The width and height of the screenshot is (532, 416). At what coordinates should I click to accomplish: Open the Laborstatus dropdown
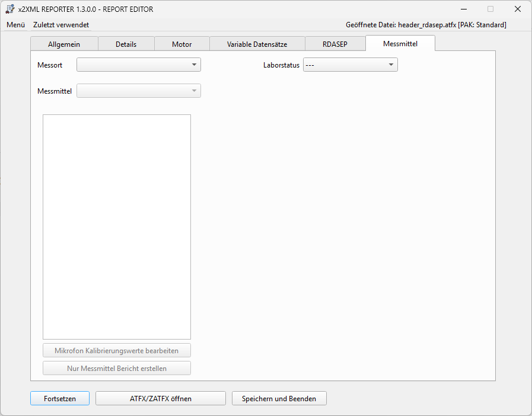coord(350,65)
